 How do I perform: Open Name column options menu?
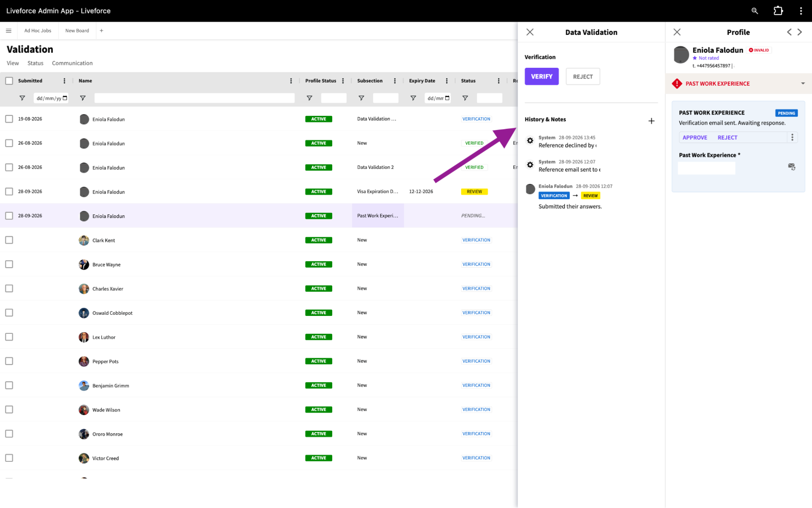291,81
